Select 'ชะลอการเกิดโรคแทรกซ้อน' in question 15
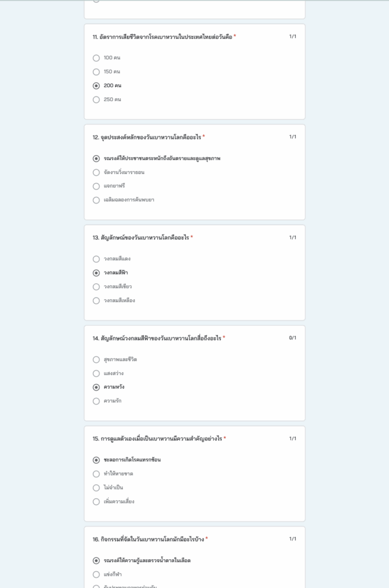The image size is (389, 588). 96,460
